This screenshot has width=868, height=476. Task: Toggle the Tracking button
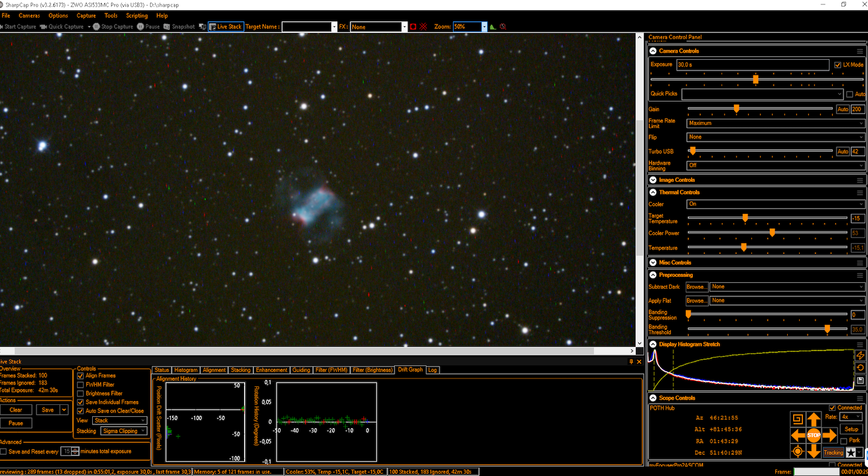833,453
